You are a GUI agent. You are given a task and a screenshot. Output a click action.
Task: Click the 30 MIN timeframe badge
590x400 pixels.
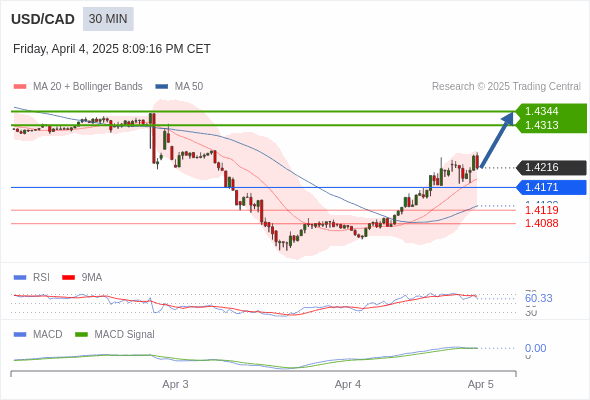(x=108, y=19)
